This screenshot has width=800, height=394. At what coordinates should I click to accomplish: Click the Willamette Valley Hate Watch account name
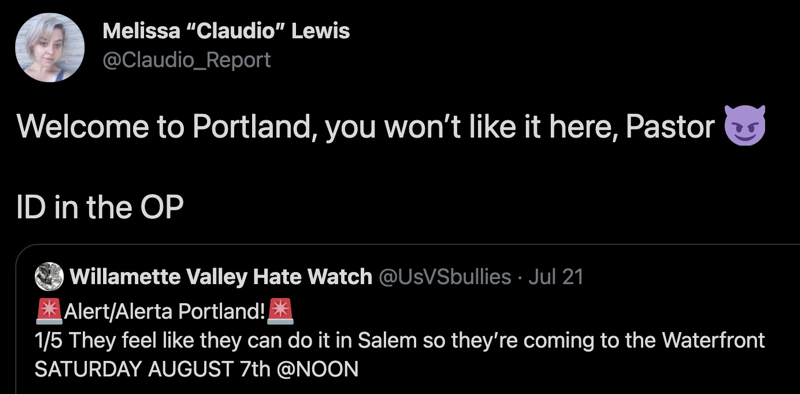coord(220,277)
